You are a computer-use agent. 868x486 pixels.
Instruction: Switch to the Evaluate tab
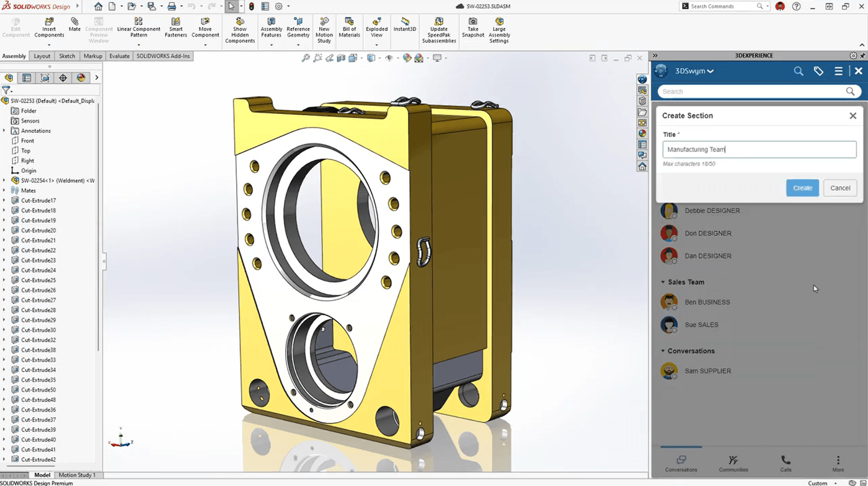[119, 56]
